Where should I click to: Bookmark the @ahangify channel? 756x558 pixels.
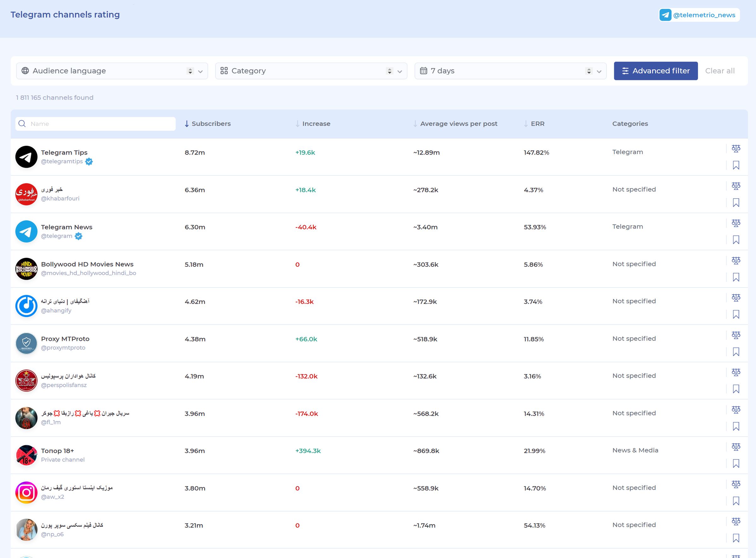coord(736,314)
